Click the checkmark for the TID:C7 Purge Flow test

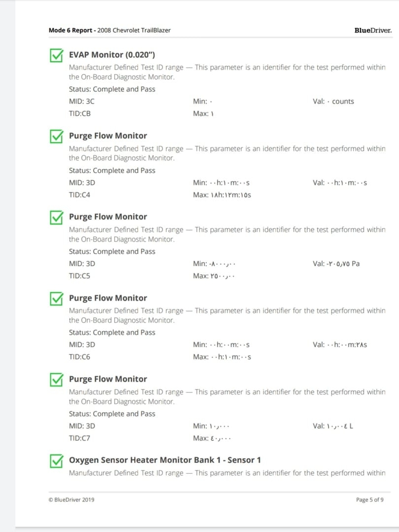click(57, 379)
